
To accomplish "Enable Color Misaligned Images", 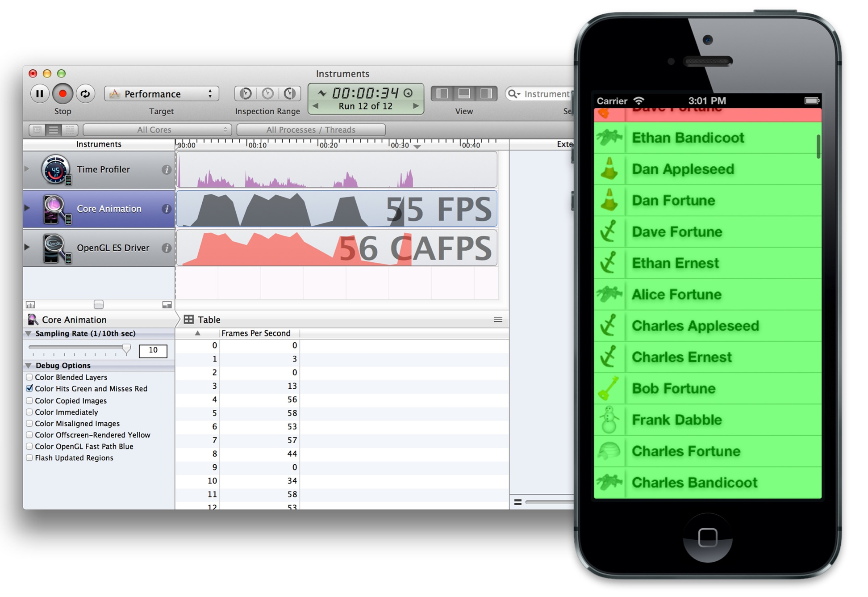I will (29, 423).
